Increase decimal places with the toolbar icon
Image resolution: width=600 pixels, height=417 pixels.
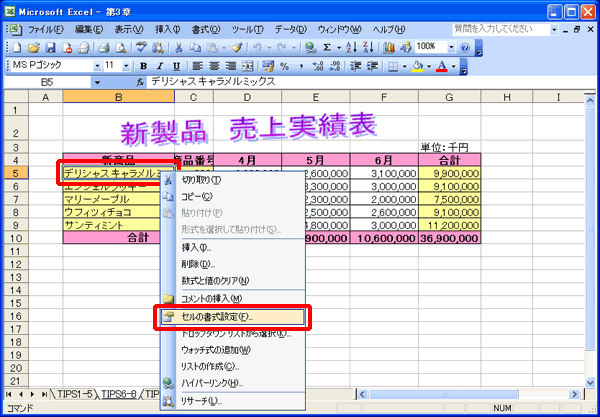coord(318,67)
